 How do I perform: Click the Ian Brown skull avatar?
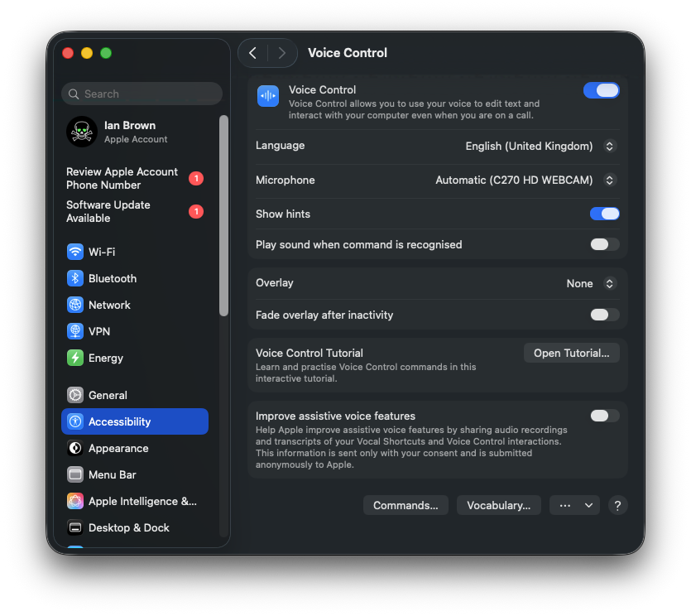(x=82, y=132)
